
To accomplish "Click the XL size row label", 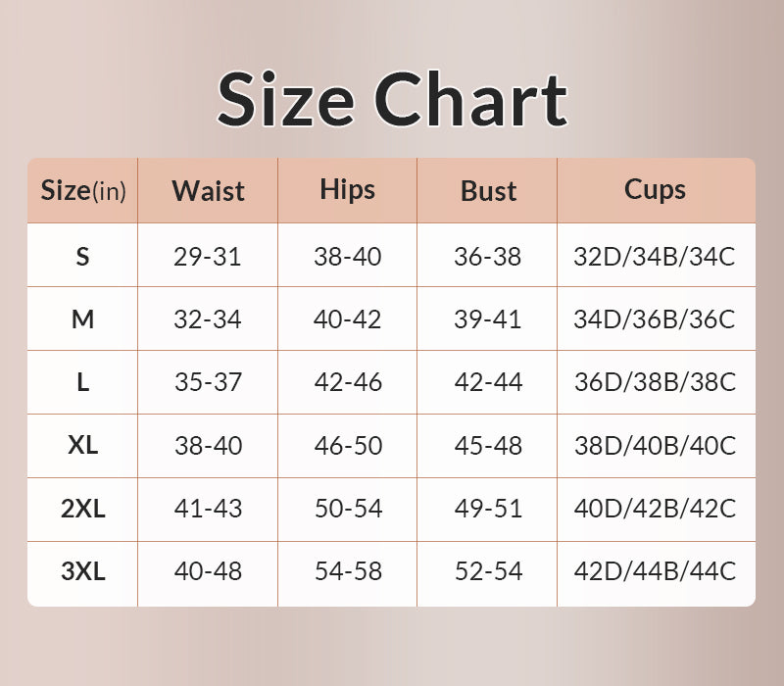I will (83, 445).
